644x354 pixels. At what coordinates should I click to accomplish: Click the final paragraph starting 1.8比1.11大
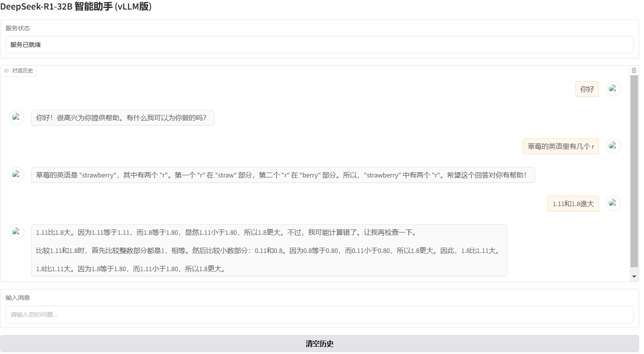[132, 269]
